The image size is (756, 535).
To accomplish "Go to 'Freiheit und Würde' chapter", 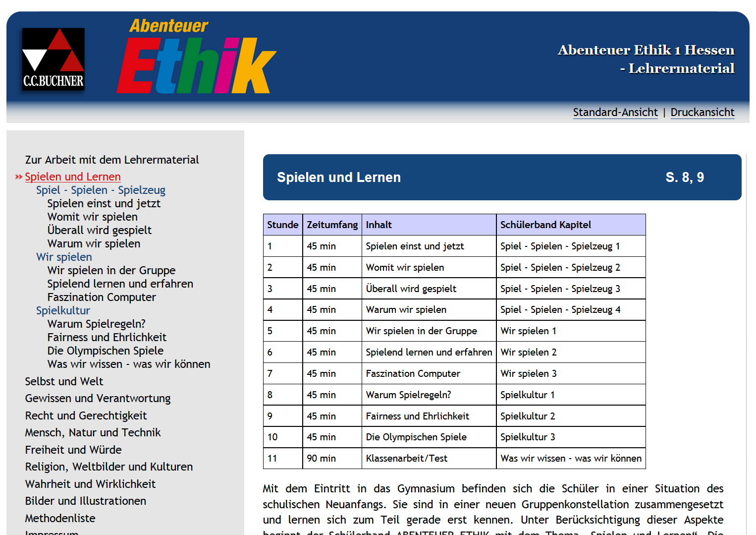I will (x=73, y=450).
